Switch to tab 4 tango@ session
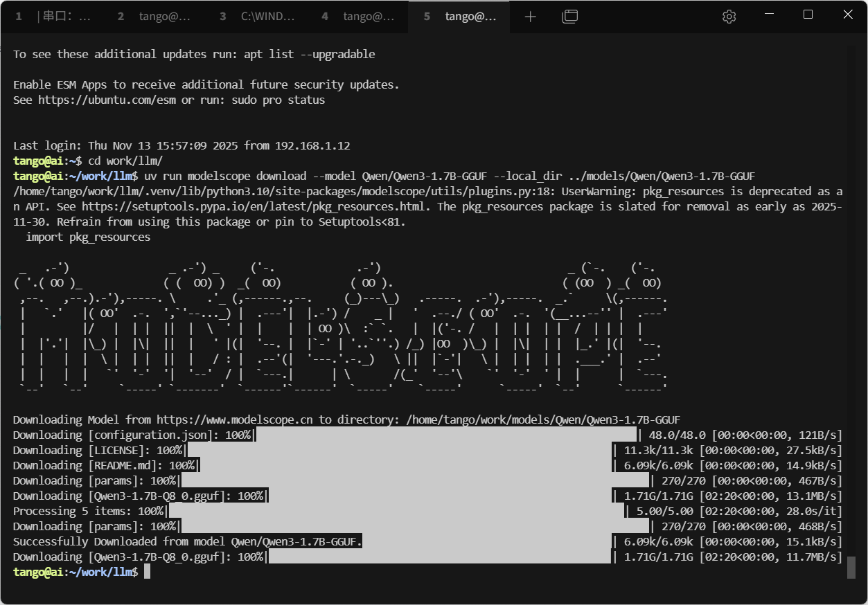The image size is (868, 605). coord(359,17)
